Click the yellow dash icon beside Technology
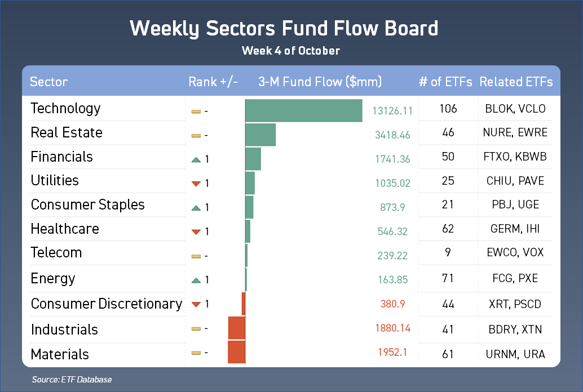 coord(196,112)
